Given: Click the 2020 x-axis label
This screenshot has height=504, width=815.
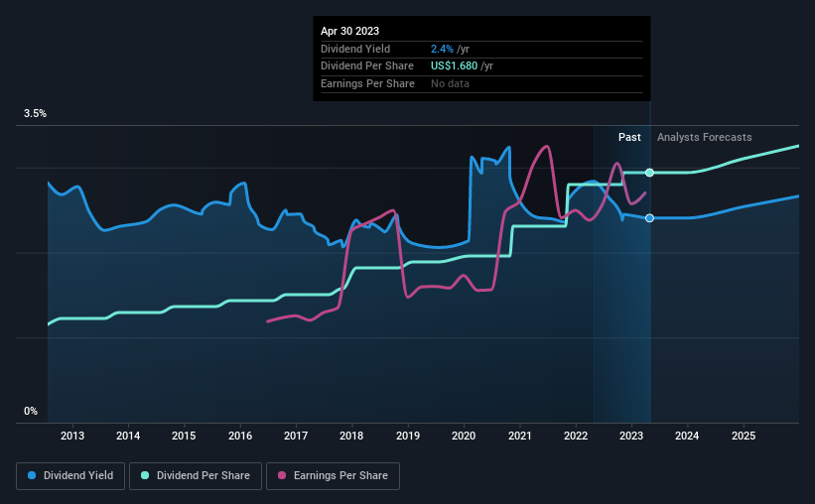Looking at the screenshot, I should (464, 436).
